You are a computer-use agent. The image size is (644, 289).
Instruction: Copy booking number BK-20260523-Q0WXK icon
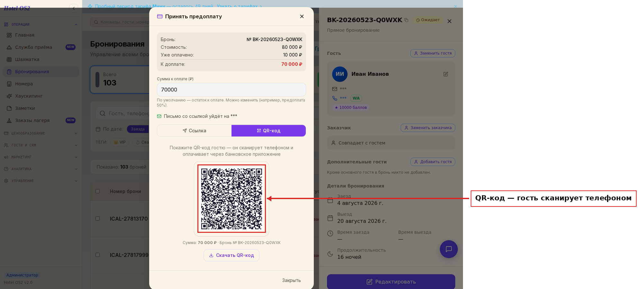406,20
